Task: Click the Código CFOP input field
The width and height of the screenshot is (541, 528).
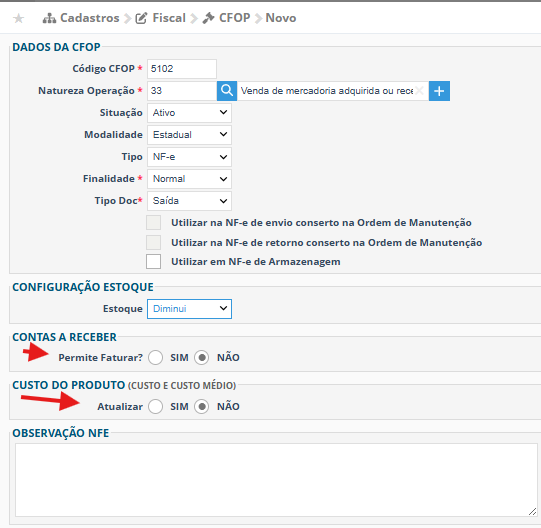Action: point(182,69)
